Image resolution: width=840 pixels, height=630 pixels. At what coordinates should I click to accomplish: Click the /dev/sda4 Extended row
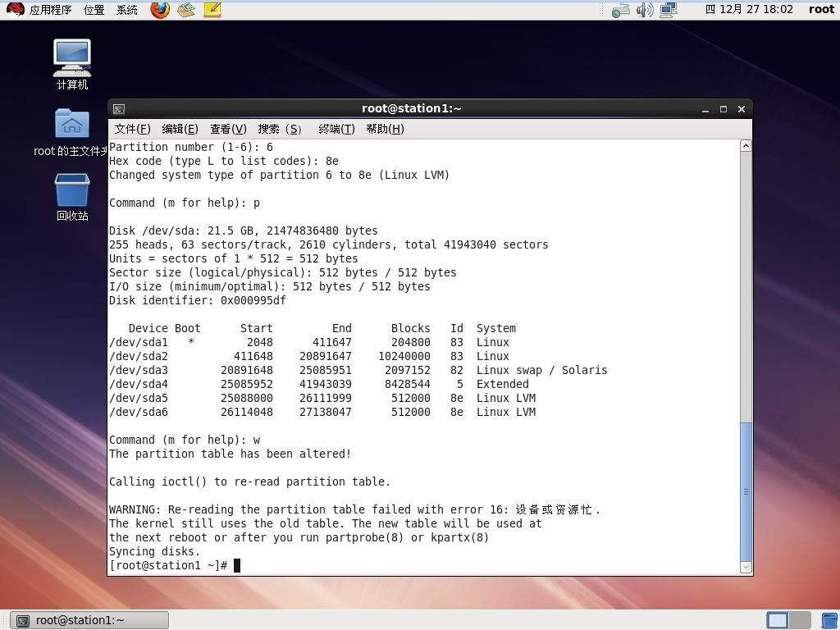pos(319,384)
